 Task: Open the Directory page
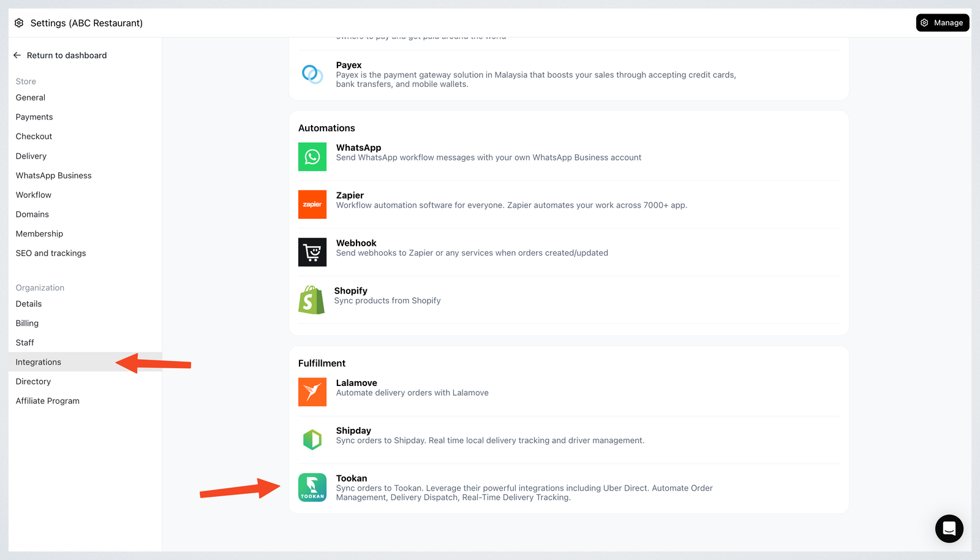pyautogui.click(x=33, y=382)
